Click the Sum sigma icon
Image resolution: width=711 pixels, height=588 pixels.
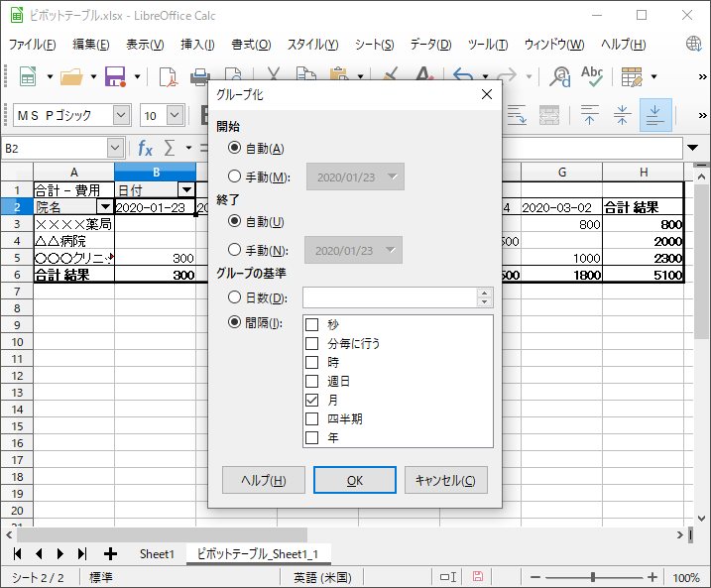coord(170,148)
